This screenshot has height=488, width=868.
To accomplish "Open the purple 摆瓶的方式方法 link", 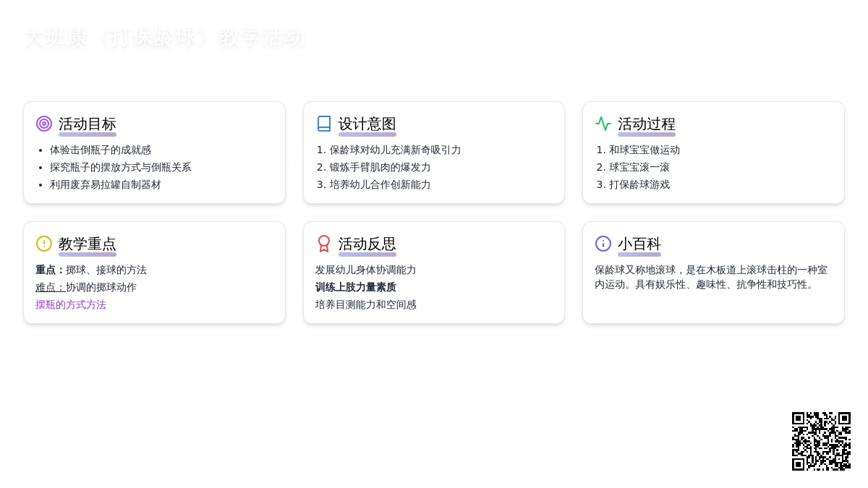I will (71, 305).
